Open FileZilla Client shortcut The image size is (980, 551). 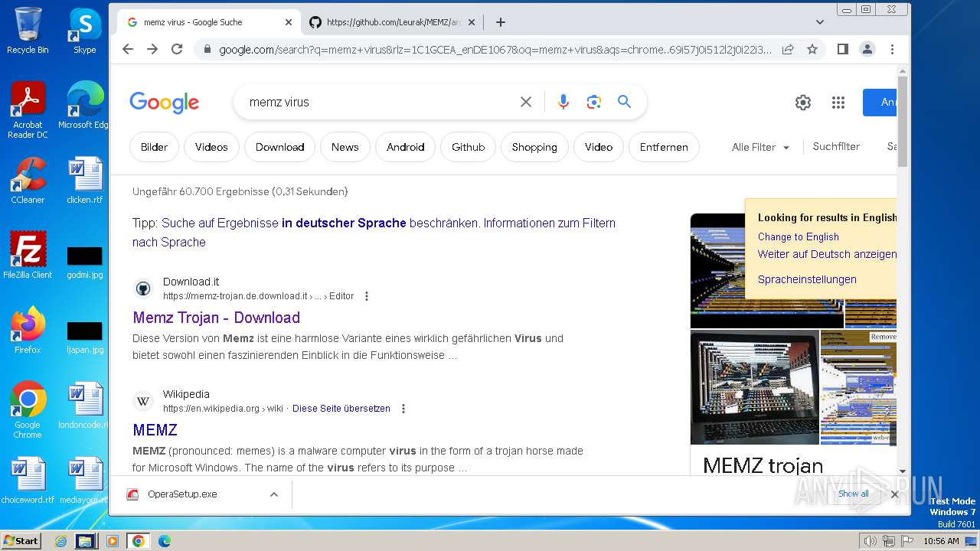[28, 256]
